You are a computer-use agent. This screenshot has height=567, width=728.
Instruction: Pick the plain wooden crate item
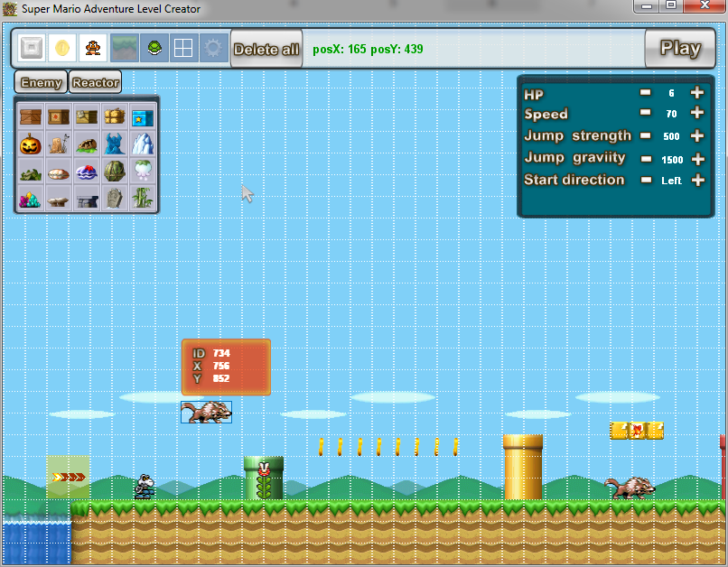pos(31,116)
